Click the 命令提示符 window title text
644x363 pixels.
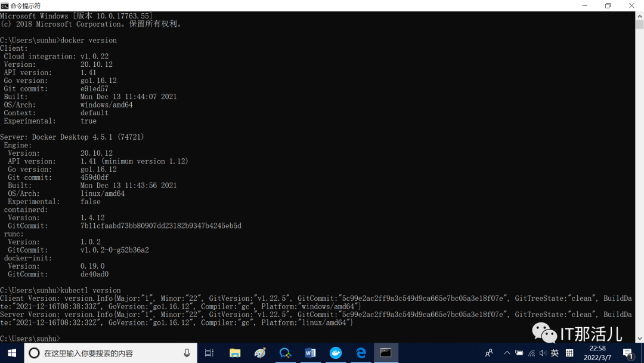26,6
